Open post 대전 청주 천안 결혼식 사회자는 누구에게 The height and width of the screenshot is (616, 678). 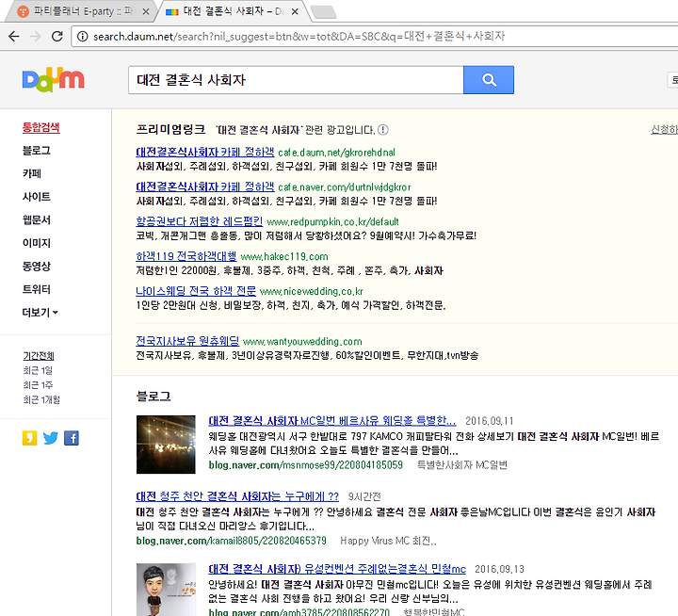click(x=237, y=496)
